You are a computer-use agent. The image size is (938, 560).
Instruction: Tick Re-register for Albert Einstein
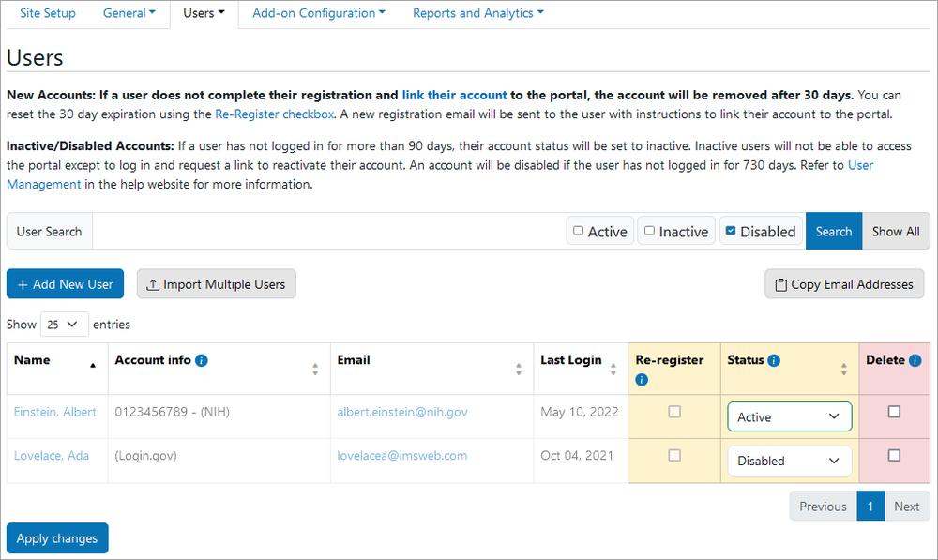pos(674,412)
